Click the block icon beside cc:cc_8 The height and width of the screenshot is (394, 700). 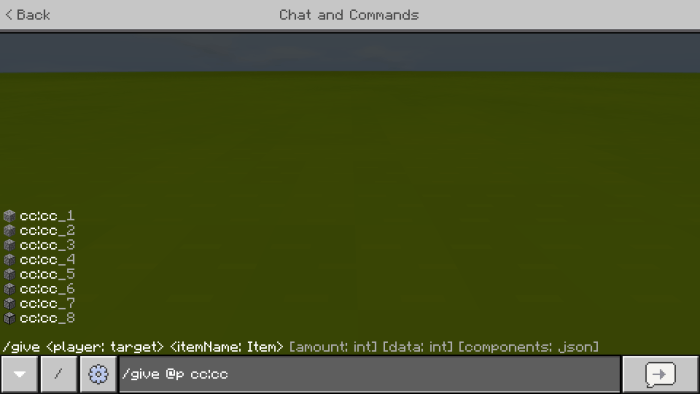point(9,319)
